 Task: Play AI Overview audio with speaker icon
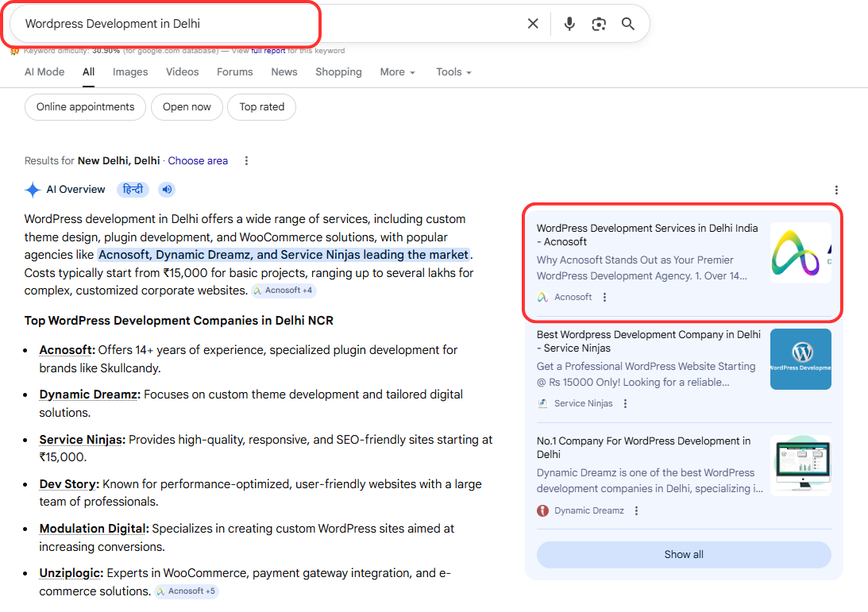(166, 190)
